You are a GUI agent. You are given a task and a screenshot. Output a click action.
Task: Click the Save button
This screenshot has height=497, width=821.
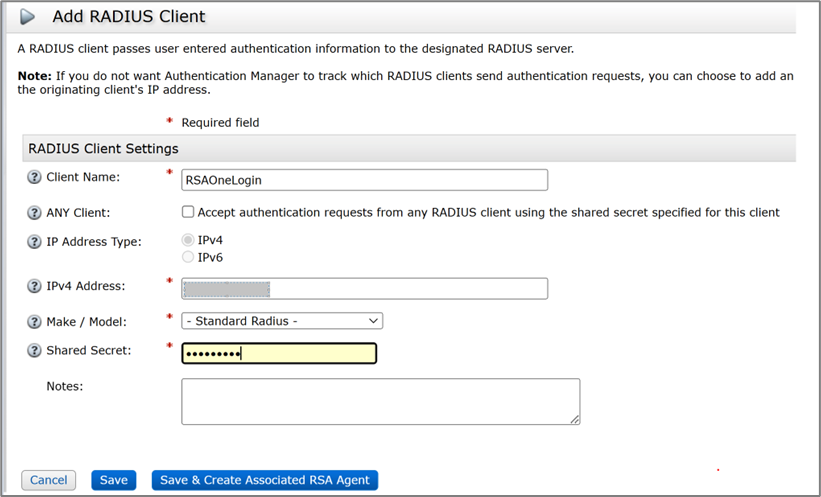coord(113,480)
